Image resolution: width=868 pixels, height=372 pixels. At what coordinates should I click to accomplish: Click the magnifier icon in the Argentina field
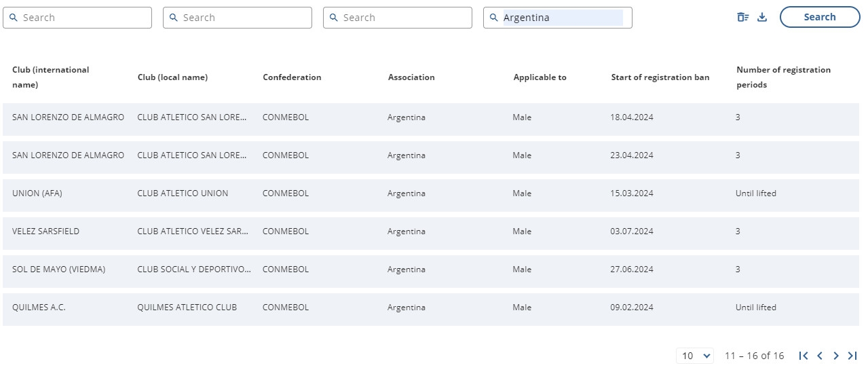(x=494, y=18)
